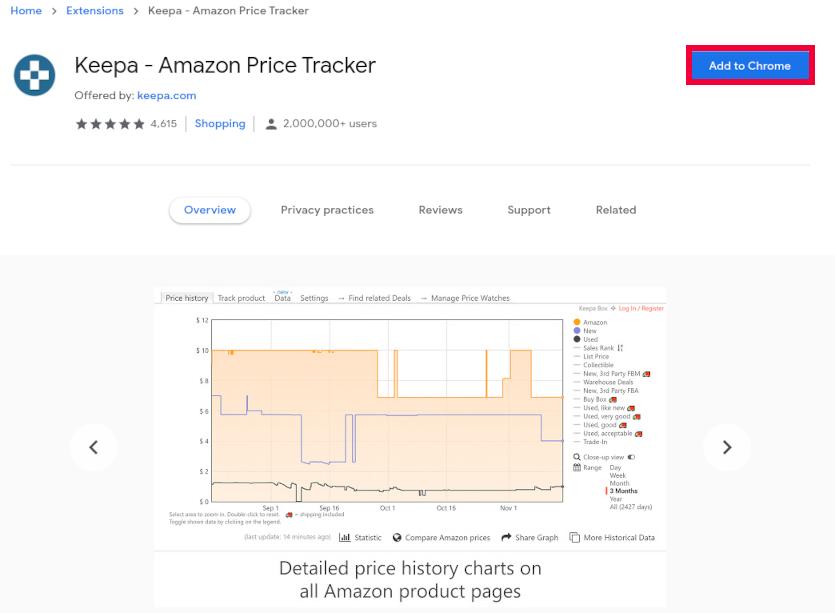Toggle the Used price legend dot
Screen dimensions: 835x613
click(x=577, y=339)
